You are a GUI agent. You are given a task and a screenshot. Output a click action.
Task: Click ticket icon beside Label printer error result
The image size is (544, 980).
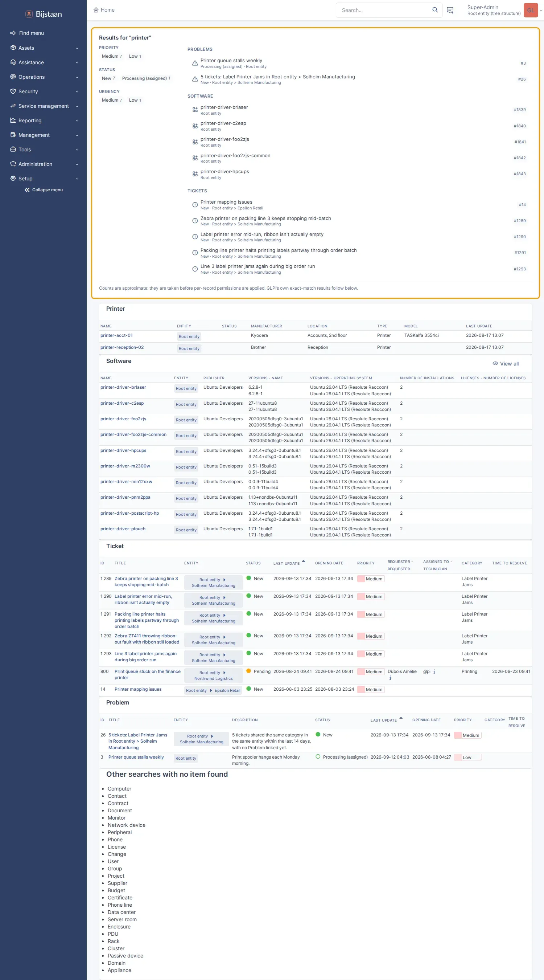tap(195, 237)
